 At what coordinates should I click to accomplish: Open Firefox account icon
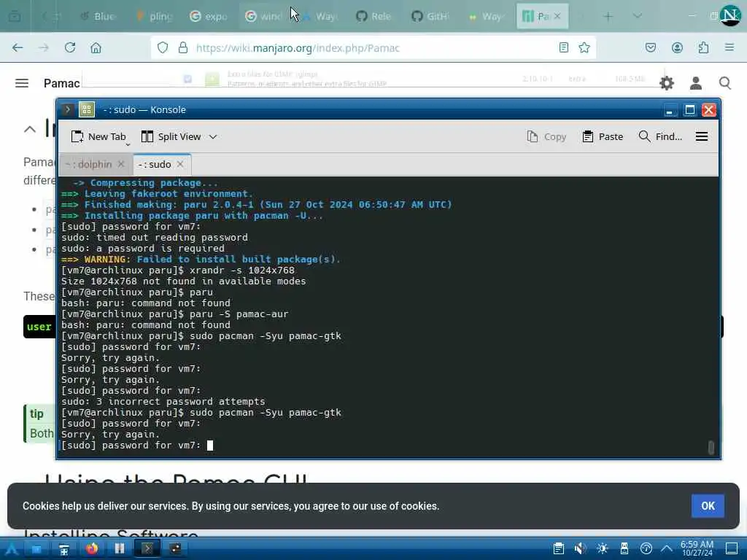[677, 47]
